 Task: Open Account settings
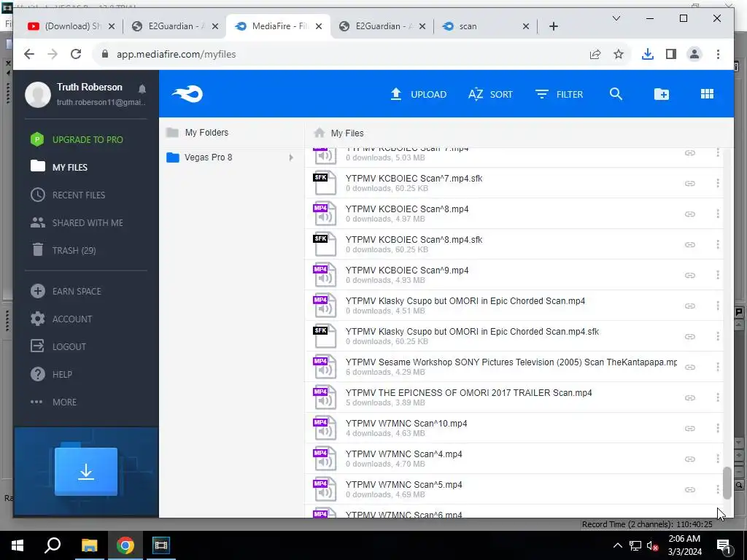(x=61, y=319)
